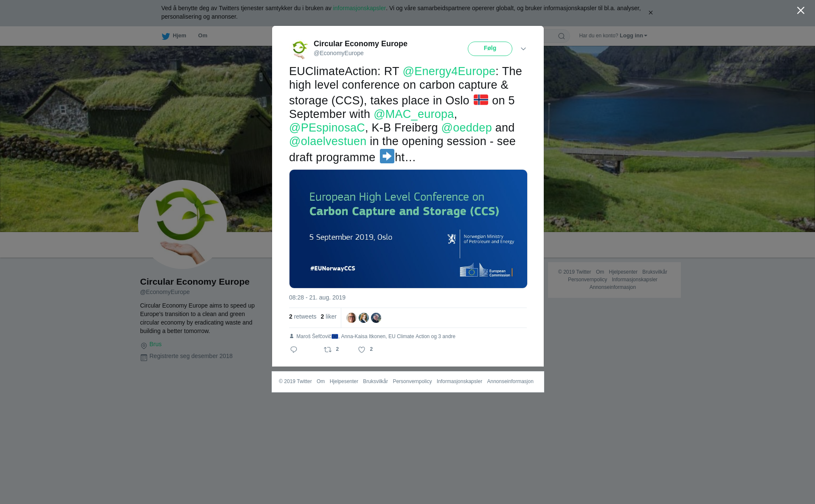Viewport: 815px width, 504px height.
Task: Dismiss the cookie notice banner
Action: (x=650, y=13)
